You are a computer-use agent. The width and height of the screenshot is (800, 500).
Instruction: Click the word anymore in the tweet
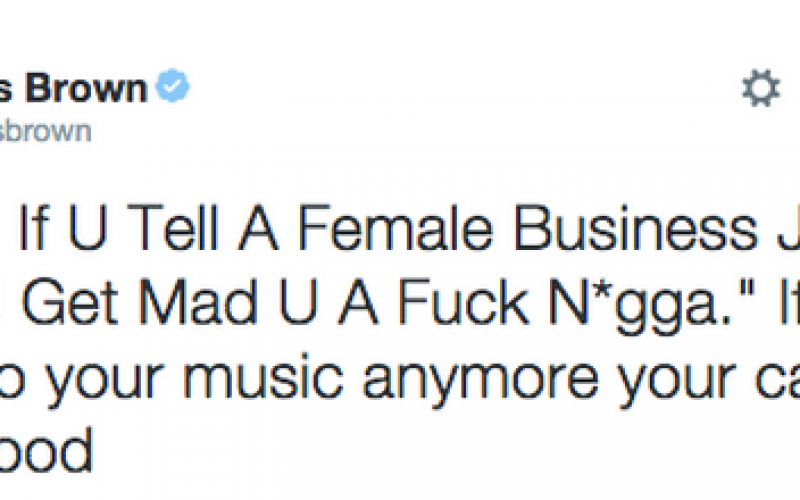[481, 383]
